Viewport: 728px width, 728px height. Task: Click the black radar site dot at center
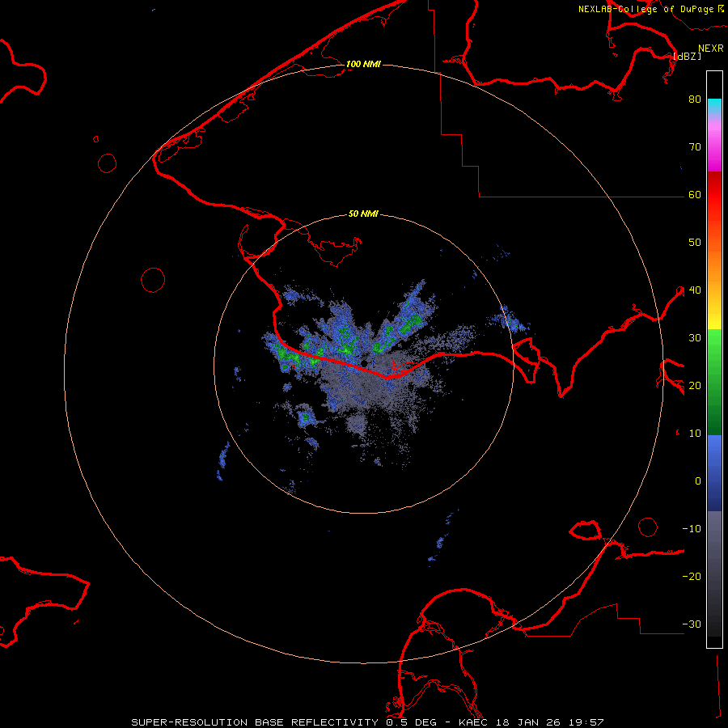tap(366, 363)
